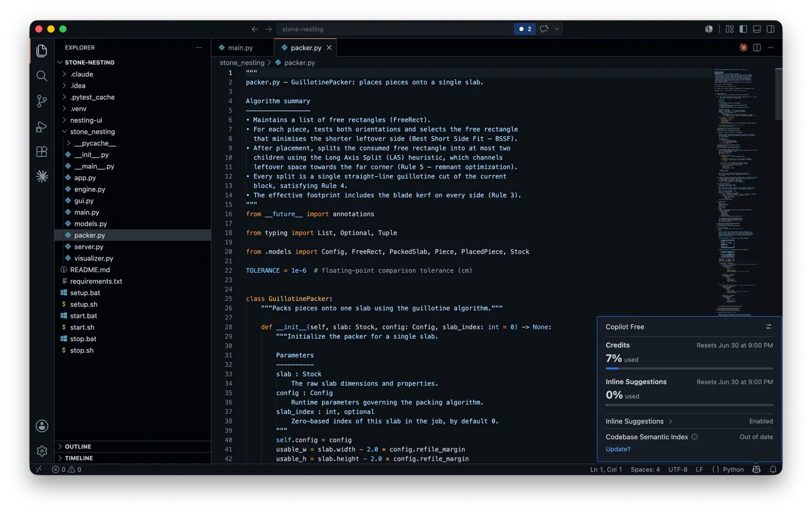Change indentation via Spaces: 4
The image size is (812, 514).
645,469
